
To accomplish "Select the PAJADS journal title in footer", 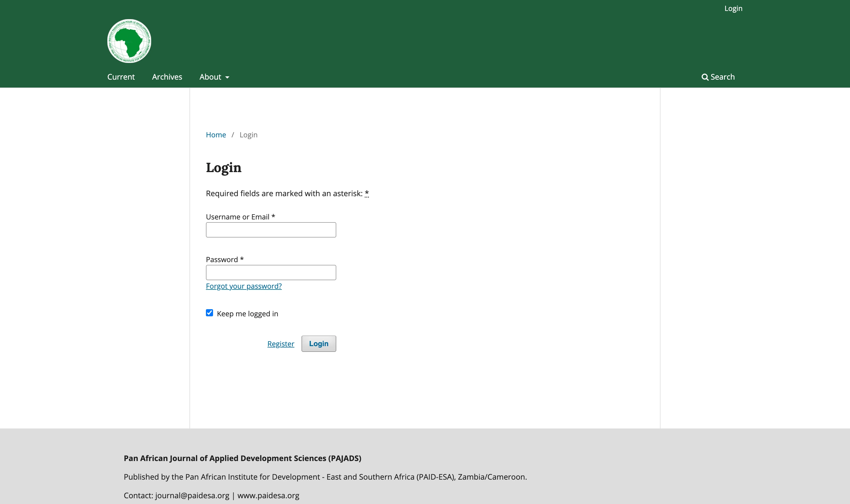I will coord(242,458).
